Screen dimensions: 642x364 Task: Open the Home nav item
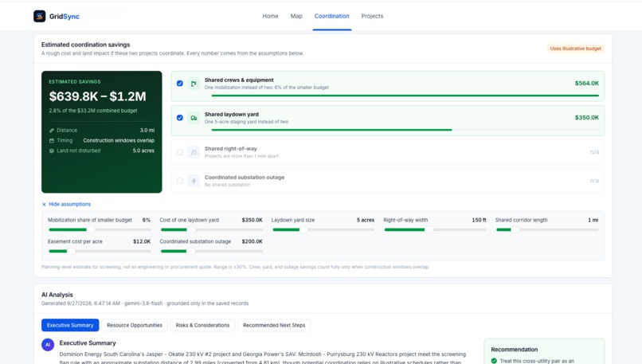coord(270,16)
